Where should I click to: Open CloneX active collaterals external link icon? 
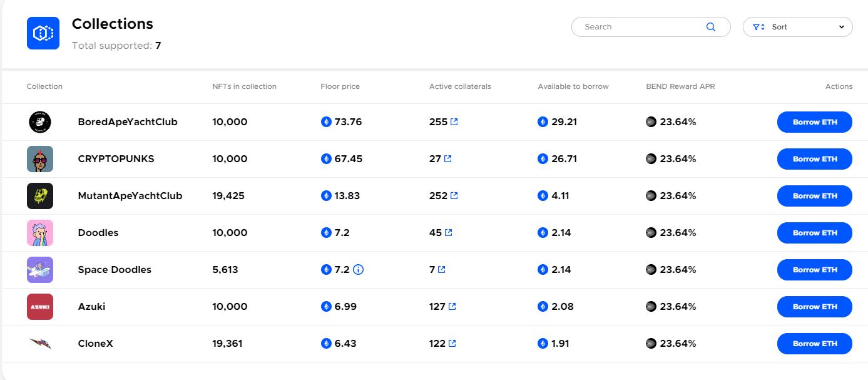pos(452,344)
